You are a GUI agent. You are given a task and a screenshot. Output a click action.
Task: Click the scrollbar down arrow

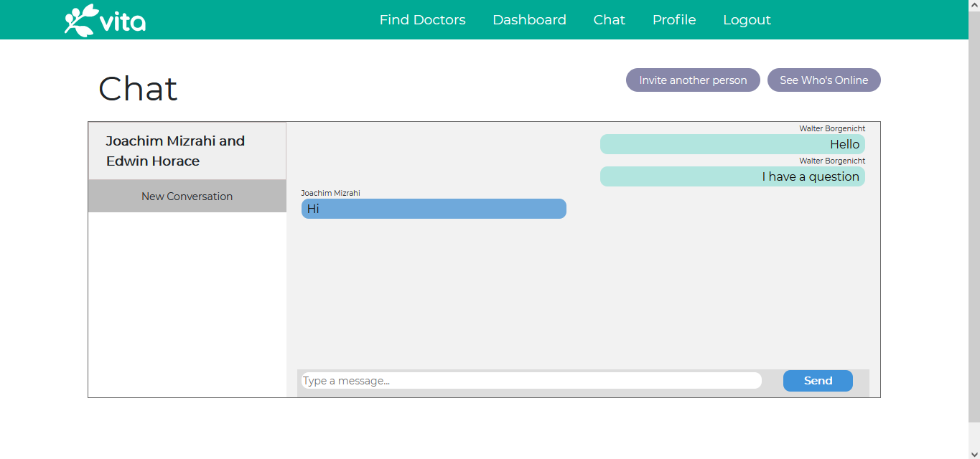pyautogui.click(x=974, y=453)
